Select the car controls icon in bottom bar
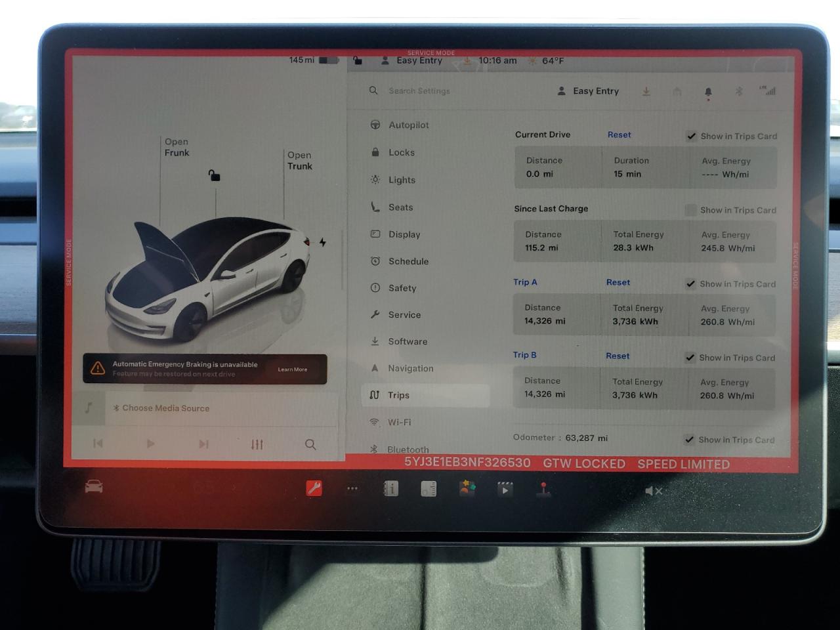This screenshot has height=630, width=840. [93, 486]
